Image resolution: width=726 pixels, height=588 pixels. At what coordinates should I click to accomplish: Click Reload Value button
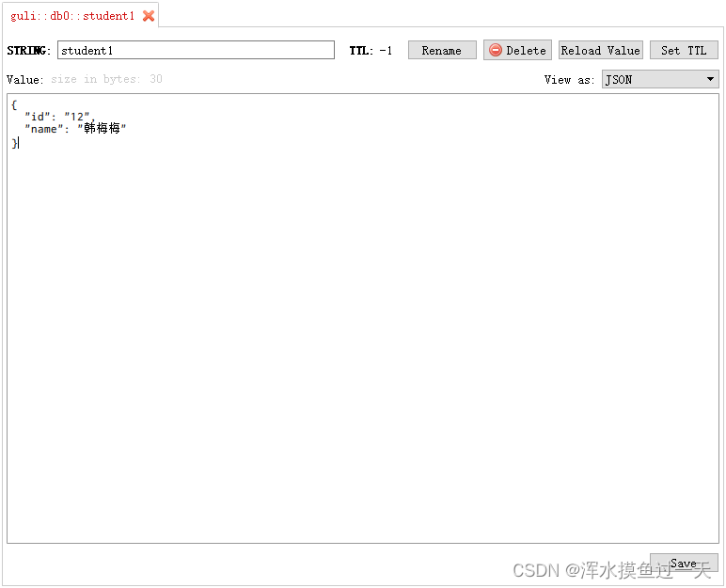(x=601, y=50)
